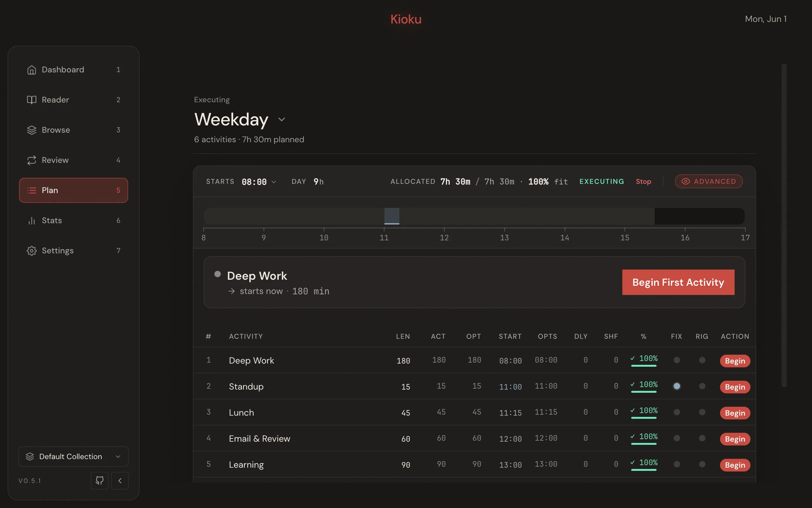Toggle FIX for Deep Work row

677,360
